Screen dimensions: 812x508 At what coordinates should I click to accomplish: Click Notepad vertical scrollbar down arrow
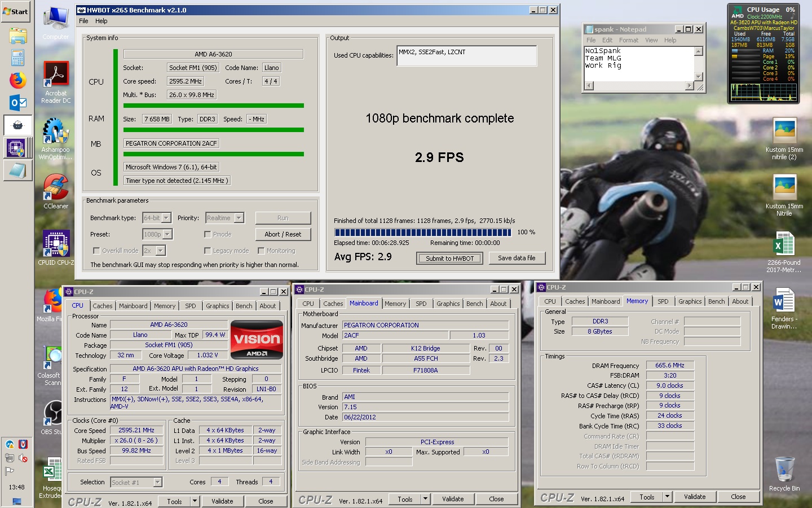pyautogui.click(x=699, y=77)
